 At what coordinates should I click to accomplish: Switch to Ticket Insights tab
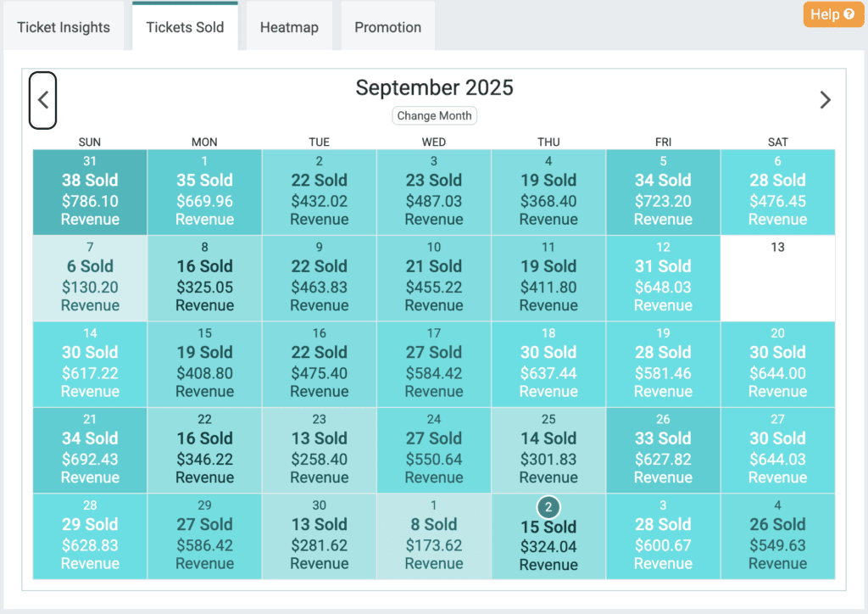coord(64,27)
